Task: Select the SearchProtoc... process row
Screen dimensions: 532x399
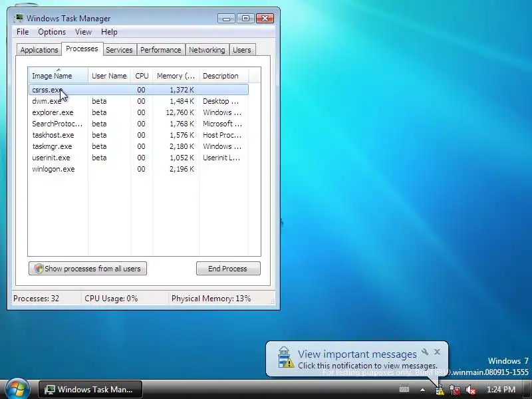Action: click(138, 124)
